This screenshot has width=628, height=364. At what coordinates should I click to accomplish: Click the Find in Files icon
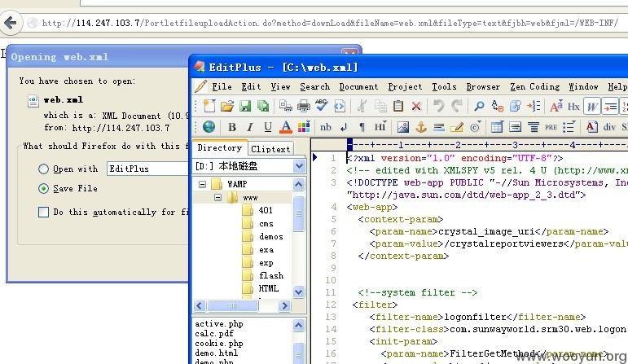[x=515, y=106]
